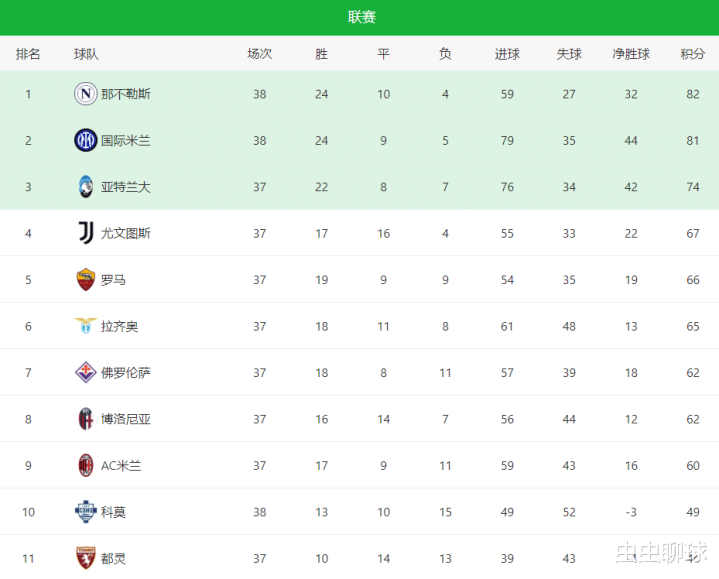
Task: Click the Inter Milan club logo
Action: click(x=86, y=140)
